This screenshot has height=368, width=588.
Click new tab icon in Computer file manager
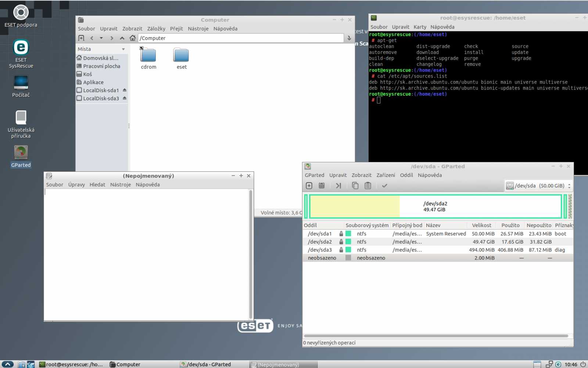click(81, 38)
